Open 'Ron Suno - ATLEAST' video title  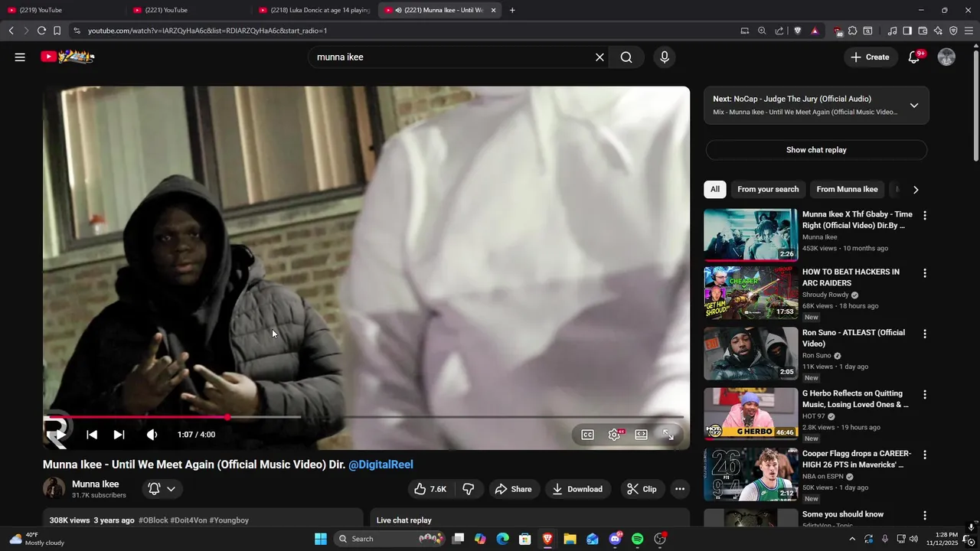(853, 338)
